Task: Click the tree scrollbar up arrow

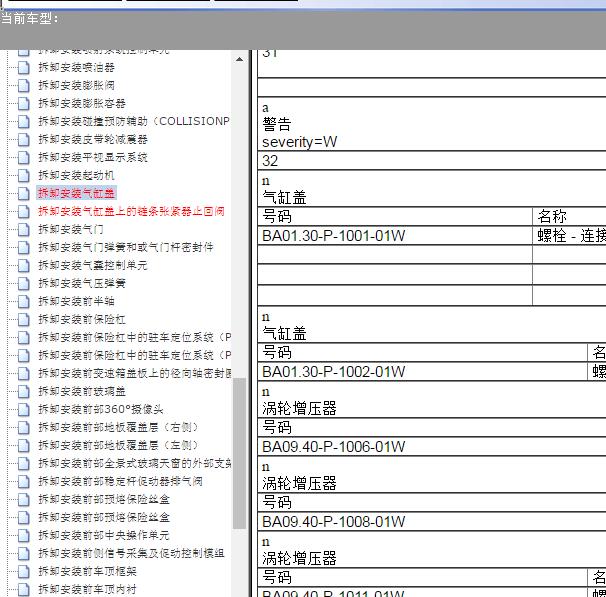Action: [239, 59]
